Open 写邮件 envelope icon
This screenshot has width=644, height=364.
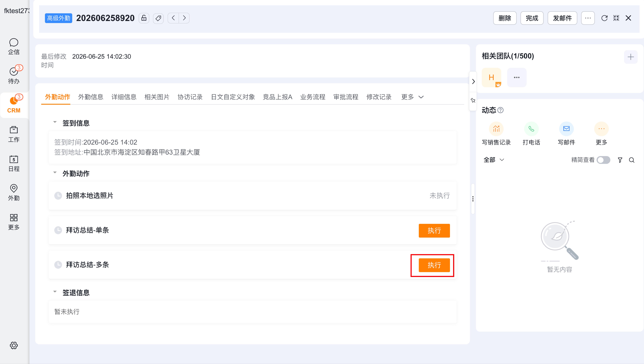coord(566,129)
